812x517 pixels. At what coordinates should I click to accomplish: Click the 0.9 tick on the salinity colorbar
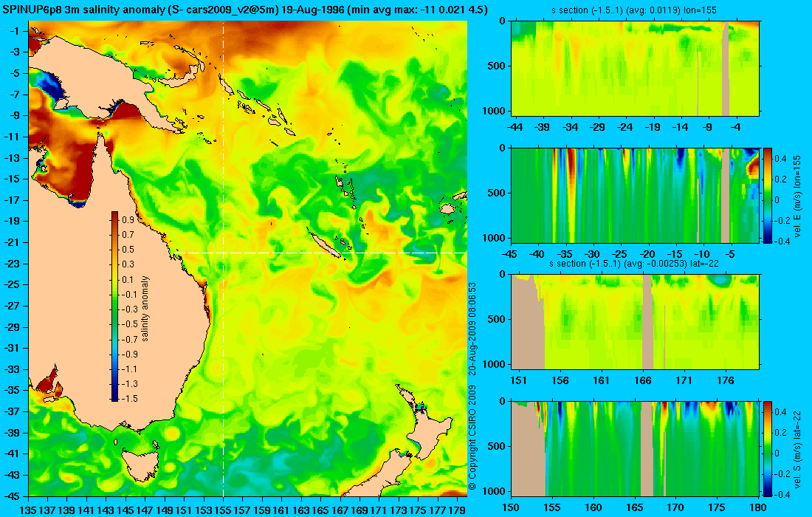(x=128, y=219)
